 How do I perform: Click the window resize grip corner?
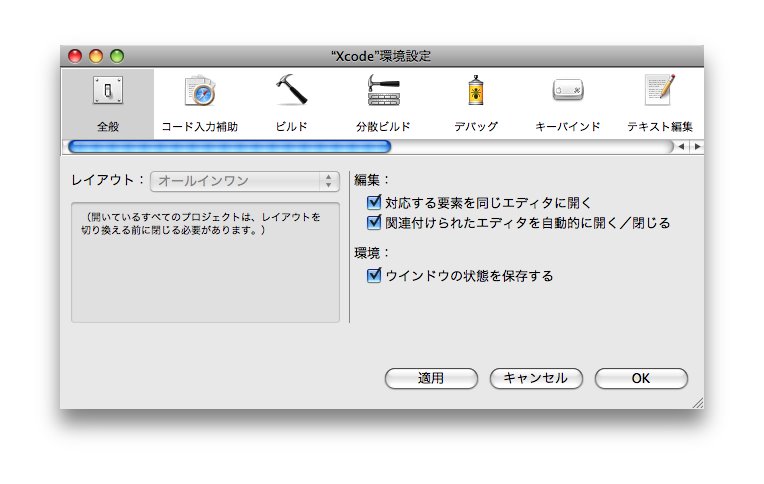point(698,403)
